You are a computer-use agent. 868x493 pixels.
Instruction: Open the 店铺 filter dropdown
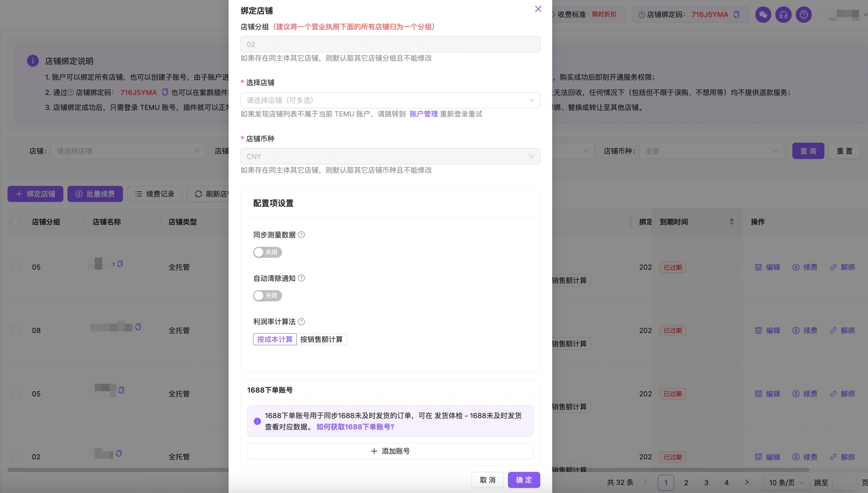(128, 151)
